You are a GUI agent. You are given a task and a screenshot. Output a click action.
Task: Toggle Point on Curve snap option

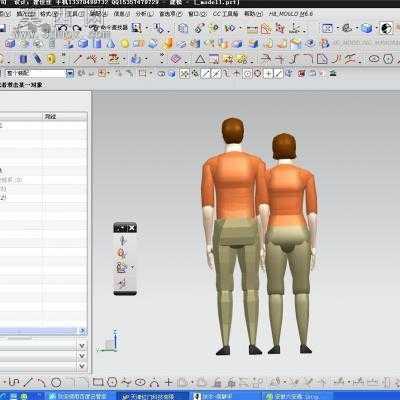pyautogui.click(x=278, y=73)
